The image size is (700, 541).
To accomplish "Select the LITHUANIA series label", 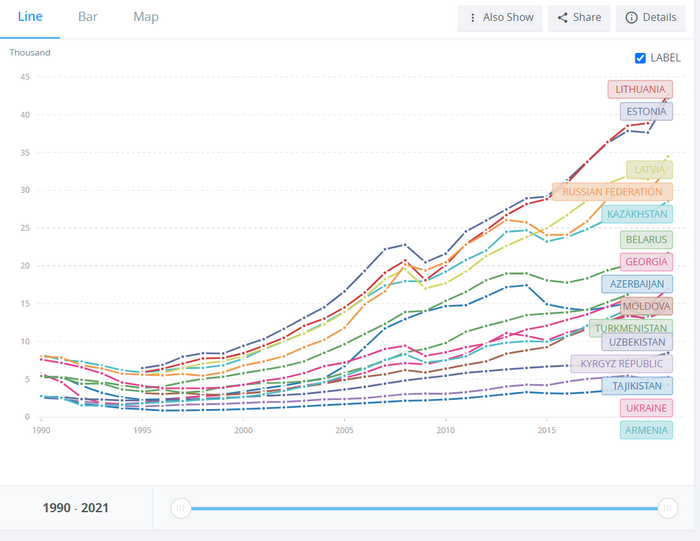I will pyautogui.click(x=640, y=89).
